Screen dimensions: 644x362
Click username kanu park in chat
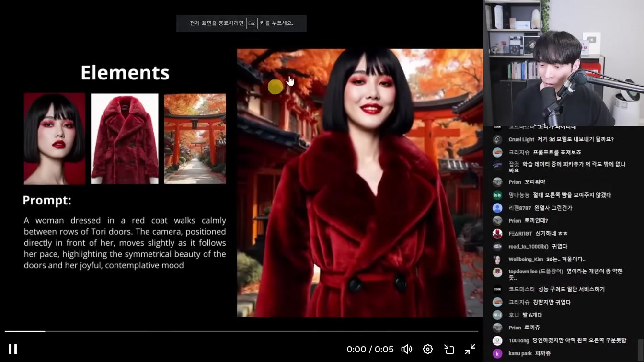[520, 353]
